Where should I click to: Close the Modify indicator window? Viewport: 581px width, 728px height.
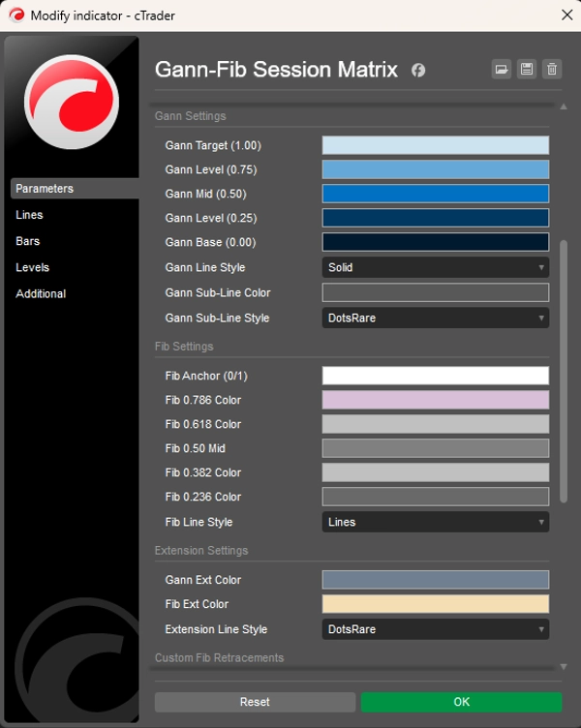566,15
